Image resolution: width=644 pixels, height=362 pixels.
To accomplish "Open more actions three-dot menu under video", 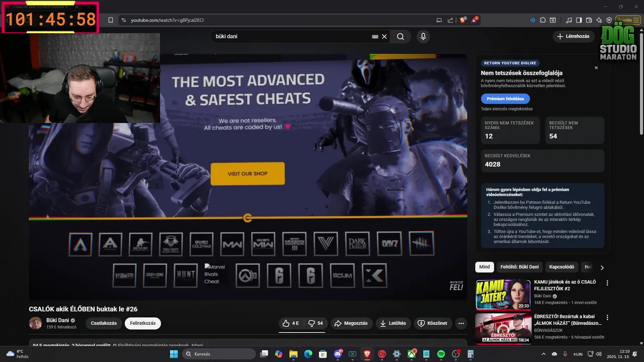I will pyautogui.click(x=461, y=323).
